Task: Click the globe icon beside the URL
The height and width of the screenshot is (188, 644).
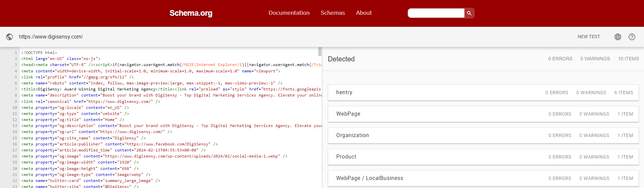Action: (x=9, y=37)
